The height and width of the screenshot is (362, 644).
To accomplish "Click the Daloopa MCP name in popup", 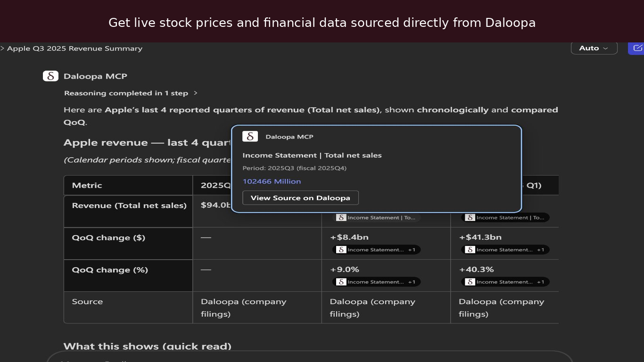I will point(289,137).
